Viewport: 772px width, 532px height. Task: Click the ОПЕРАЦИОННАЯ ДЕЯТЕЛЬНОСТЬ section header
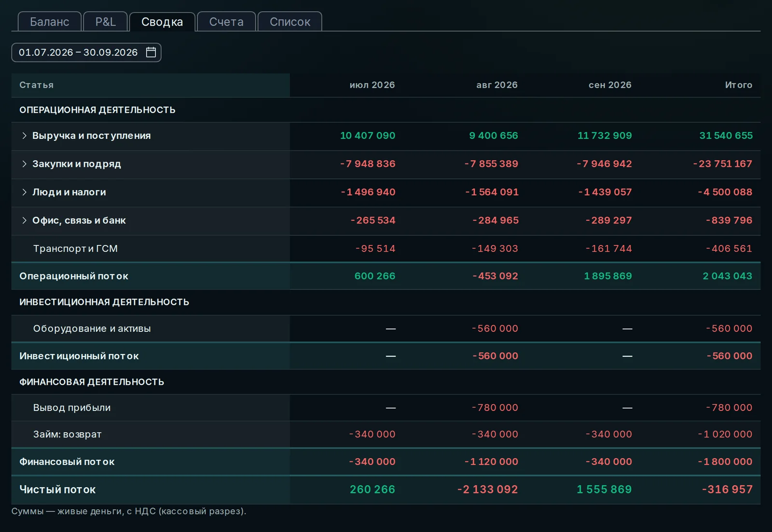point(97,110)
